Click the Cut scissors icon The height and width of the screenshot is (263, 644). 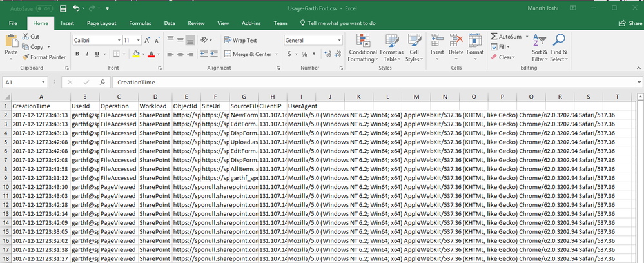25,37
